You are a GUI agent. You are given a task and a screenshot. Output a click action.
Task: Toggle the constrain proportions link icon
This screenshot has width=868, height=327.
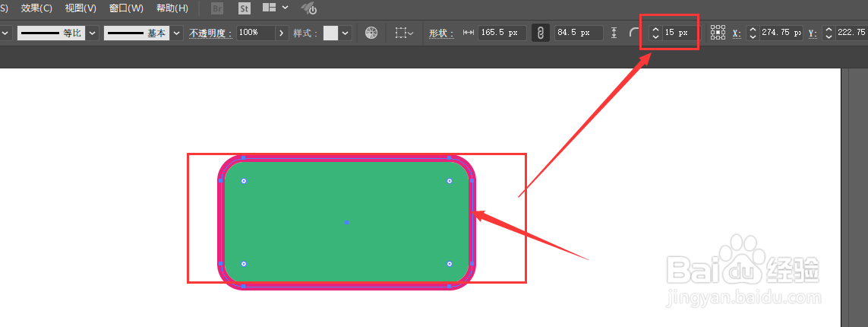click(x=540, y=33)
